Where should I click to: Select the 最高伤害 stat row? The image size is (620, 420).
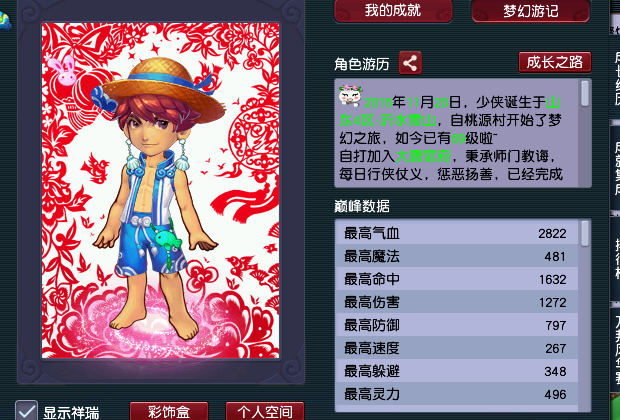[x=457, y=302]
